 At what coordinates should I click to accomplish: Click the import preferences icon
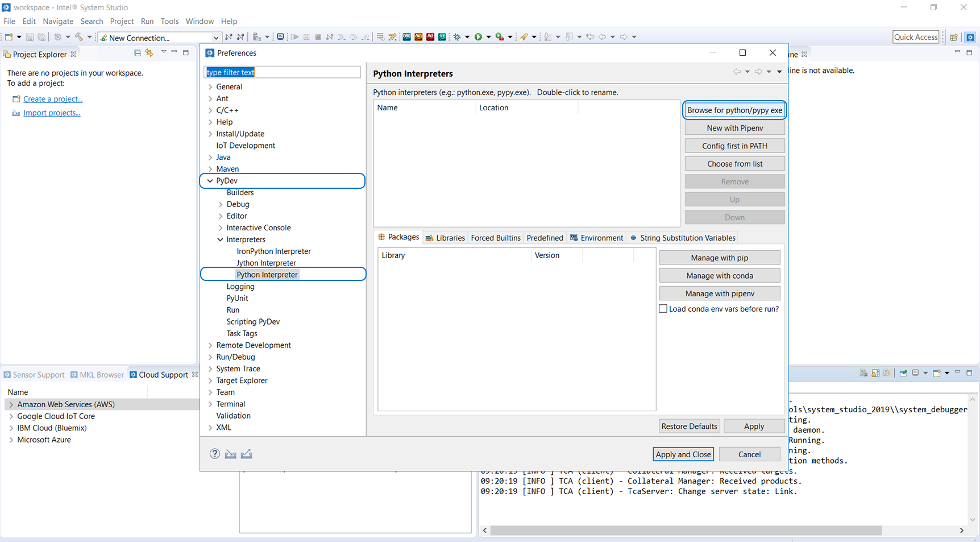tap(230, 454)
